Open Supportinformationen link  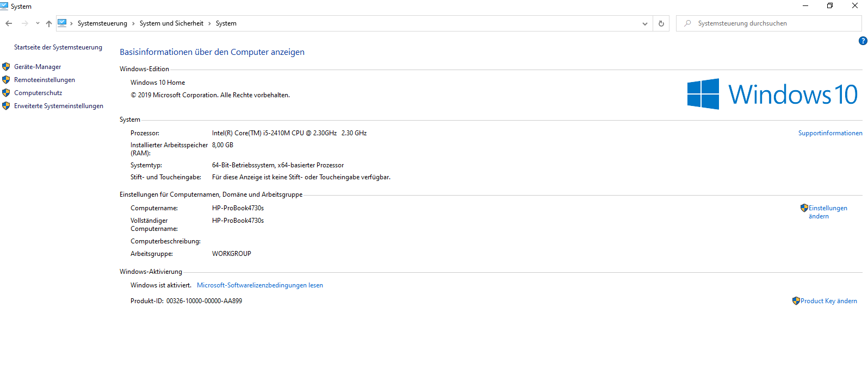click(x=830, y=133)
